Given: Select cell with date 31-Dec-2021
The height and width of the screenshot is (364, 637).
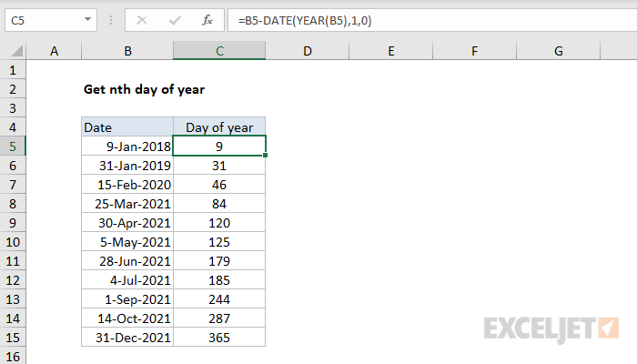Looking at the screenshot, I should pyautogui.click(x=127, y=338).
